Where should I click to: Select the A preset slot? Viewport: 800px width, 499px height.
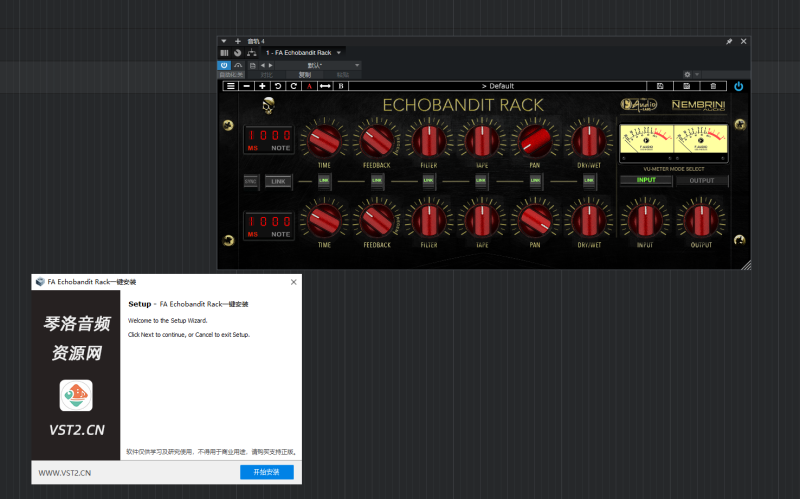[309, 86]
